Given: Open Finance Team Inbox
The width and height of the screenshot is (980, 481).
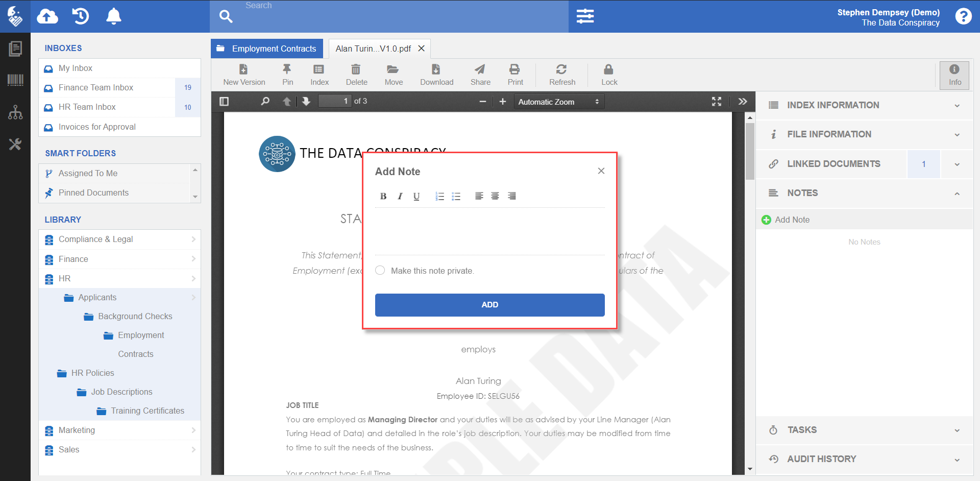Looking at the screenshot, I should [x=119, y=88].
